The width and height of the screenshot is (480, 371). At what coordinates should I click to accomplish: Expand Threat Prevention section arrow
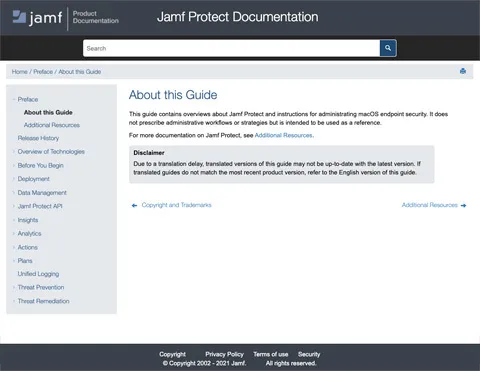point(14,287)
